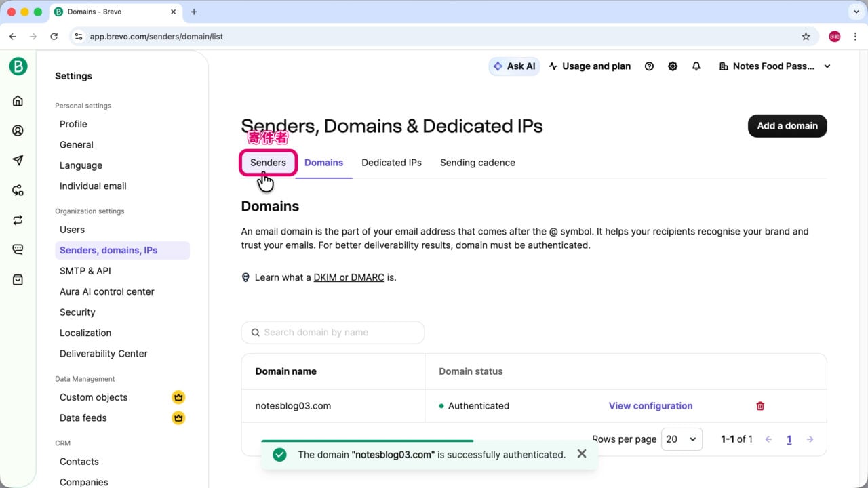Bookmark this page with the star icon

coord(806,37)
